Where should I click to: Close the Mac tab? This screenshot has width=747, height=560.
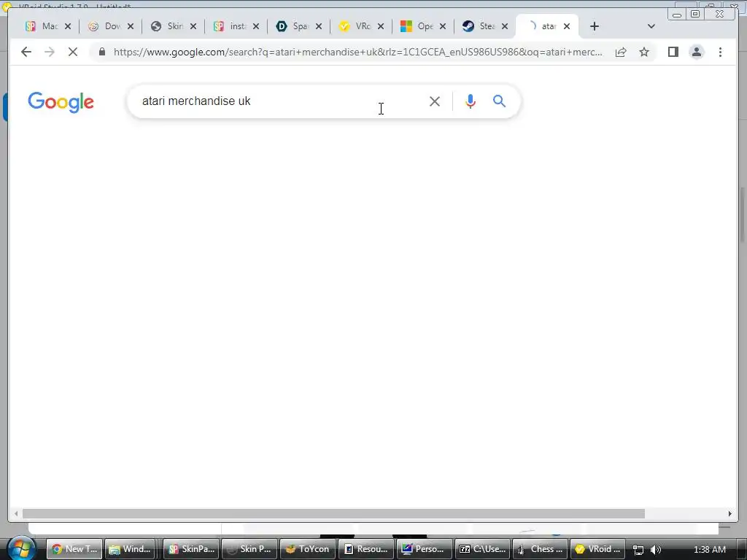[68, 26]
